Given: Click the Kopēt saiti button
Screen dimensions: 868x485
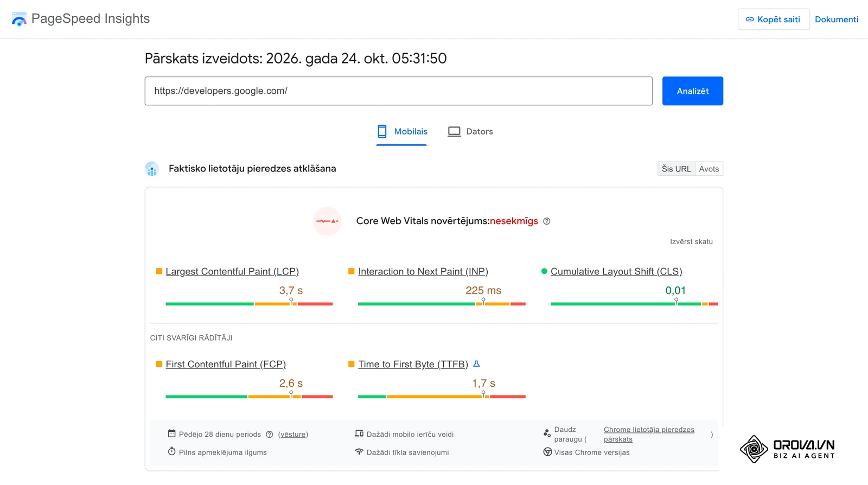Looking at the screenshot, I should [774, 20].
